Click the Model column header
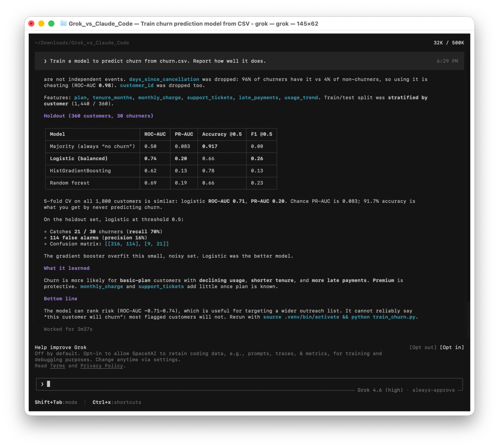Image resolution: width=499 pixels, height=448 pixels. pos(57,134)
